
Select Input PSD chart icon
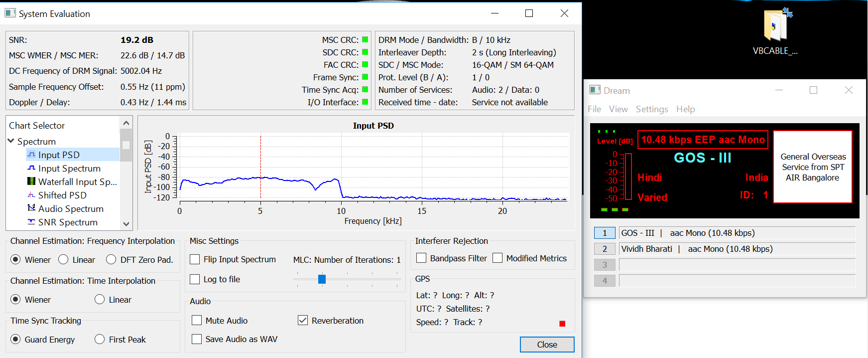tap(31, 155)
